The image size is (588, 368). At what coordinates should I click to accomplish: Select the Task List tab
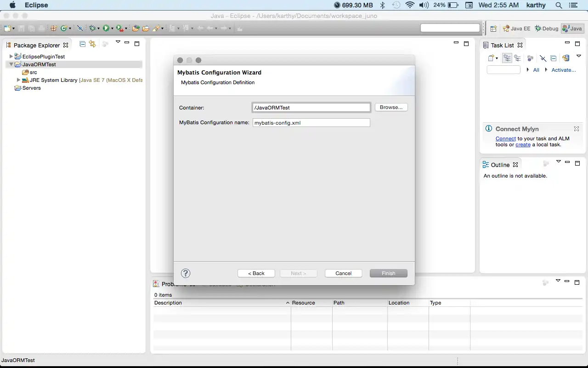pyautogui.click(x=503, y=45)
